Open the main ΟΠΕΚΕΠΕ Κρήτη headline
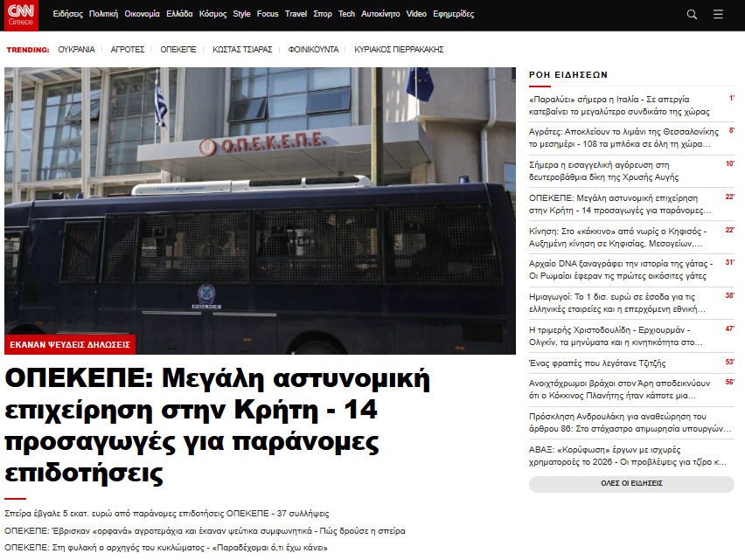This screenshot has height=560, width=745. click(x=219, y=426)
